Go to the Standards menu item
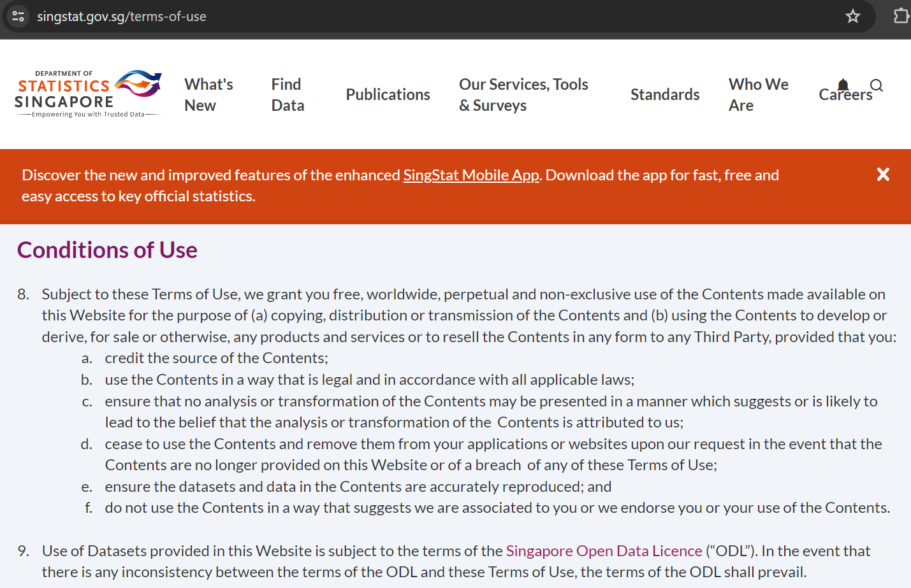911x588 pixels. [x=665, y=95]
